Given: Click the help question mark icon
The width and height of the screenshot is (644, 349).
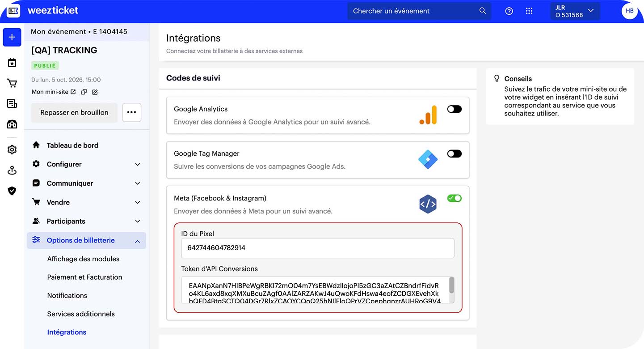Looking at the screenshot, I should (509, 11).
